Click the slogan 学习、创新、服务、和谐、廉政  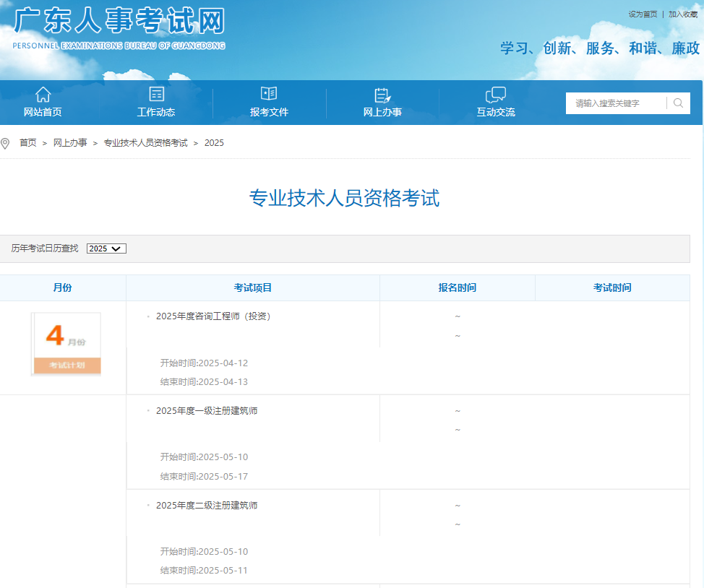(x=600, y=48)
